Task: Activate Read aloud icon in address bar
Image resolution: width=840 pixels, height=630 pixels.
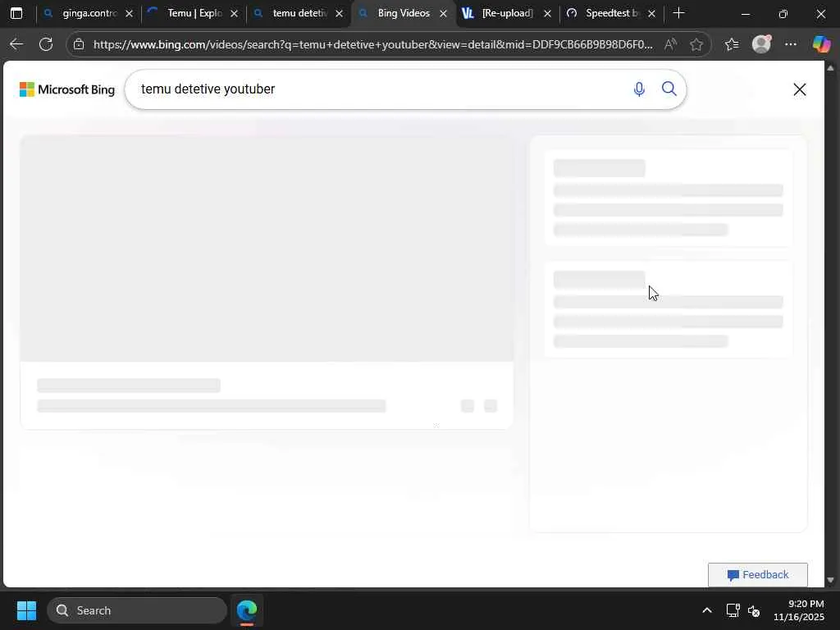Action: click(x=670, y=44)
